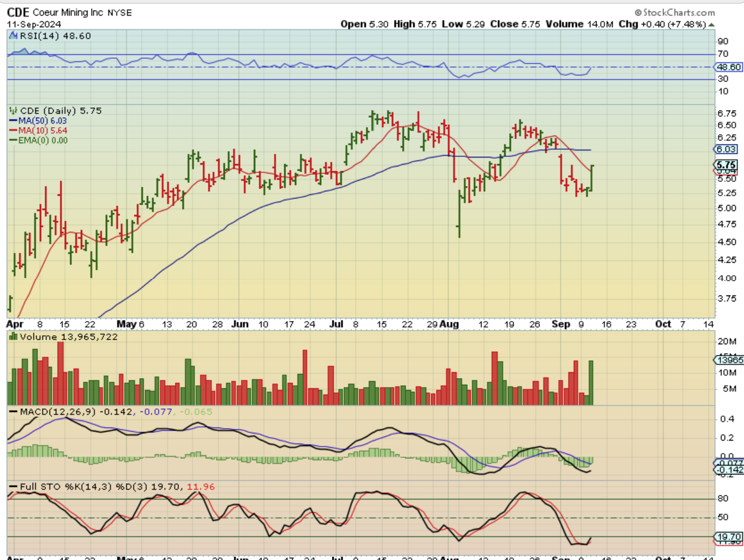This screenshot has height=560, width=744.
Task: Click the copyright symbol before StockCharts.com
Action: coord(638,12)
